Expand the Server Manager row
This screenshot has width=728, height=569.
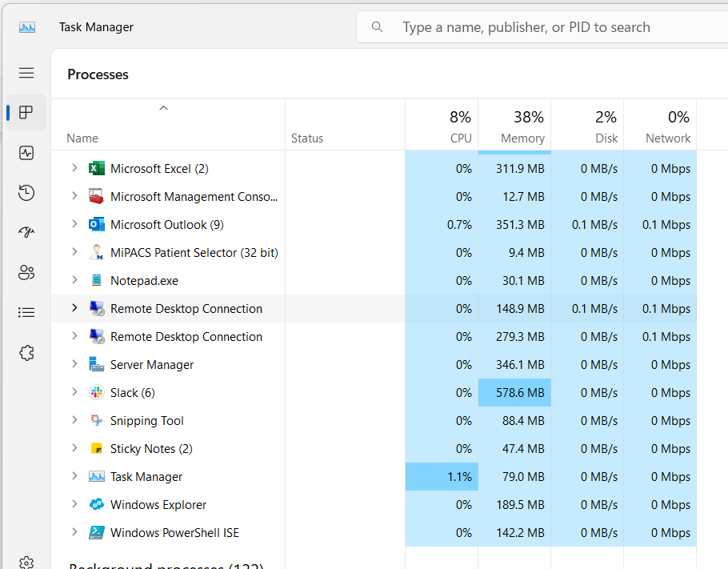click(x=74, y=363)
